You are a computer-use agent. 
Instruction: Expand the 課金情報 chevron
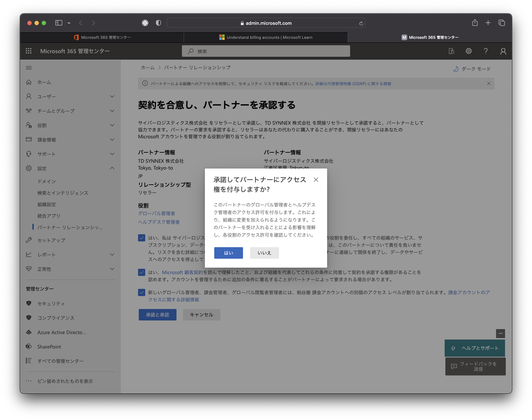click(112, 139)
